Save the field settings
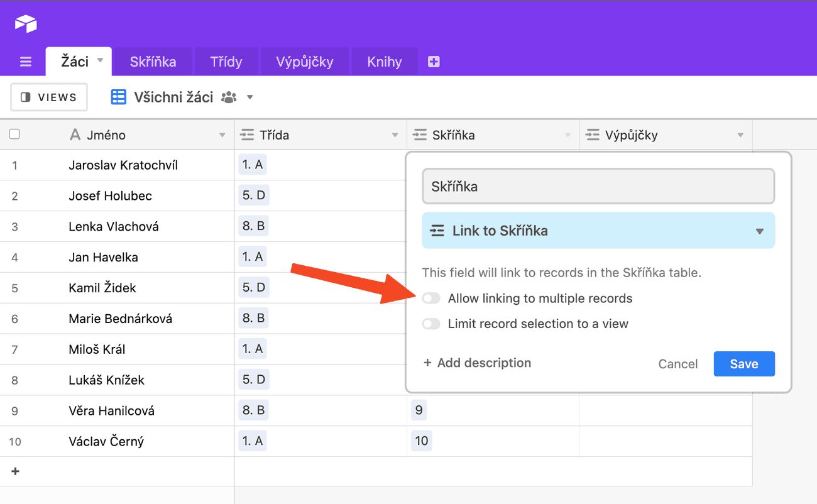 [x=744, y=364]
